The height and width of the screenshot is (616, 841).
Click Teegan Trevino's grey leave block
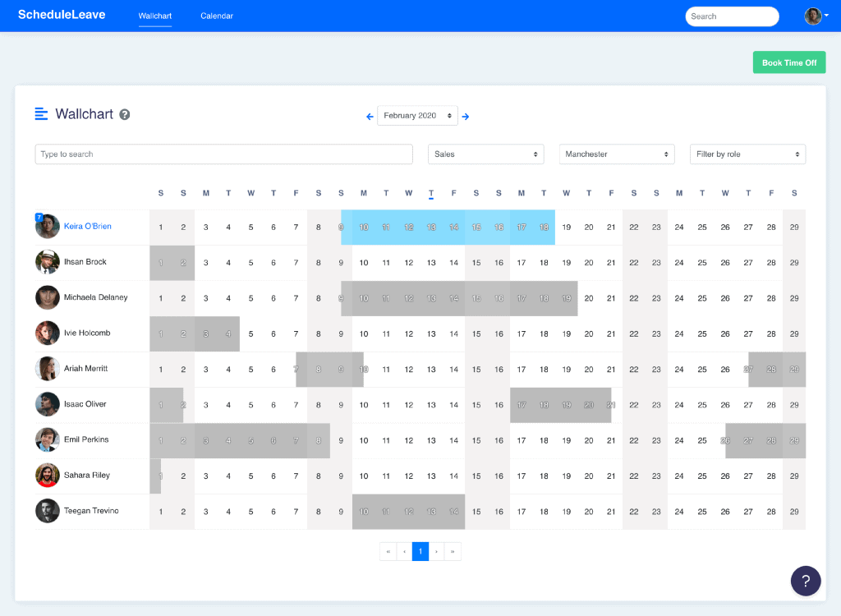(x=408, y=512)
